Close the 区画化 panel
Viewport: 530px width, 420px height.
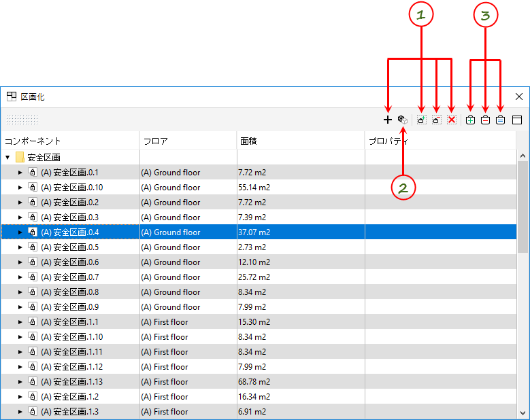pos(519,97)
